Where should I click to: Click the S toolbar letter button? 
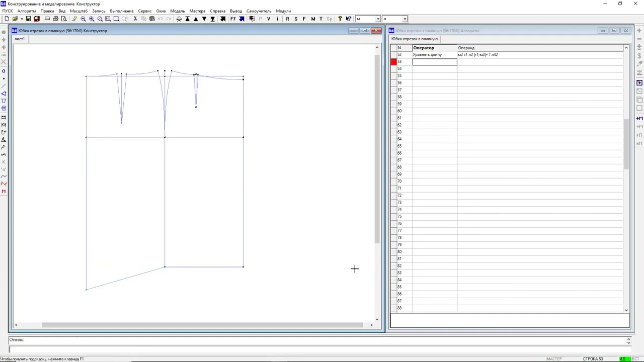coord(296,19)
